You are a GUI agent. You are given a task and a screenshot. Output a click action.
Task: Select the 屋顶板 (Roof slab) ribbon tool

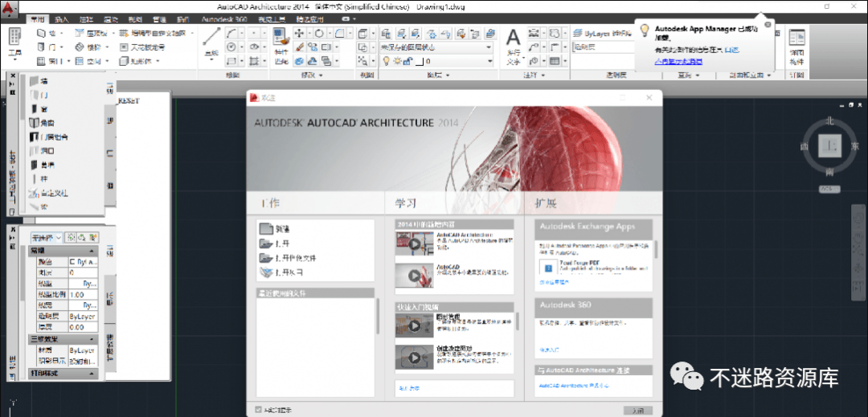tap(91, 33)
